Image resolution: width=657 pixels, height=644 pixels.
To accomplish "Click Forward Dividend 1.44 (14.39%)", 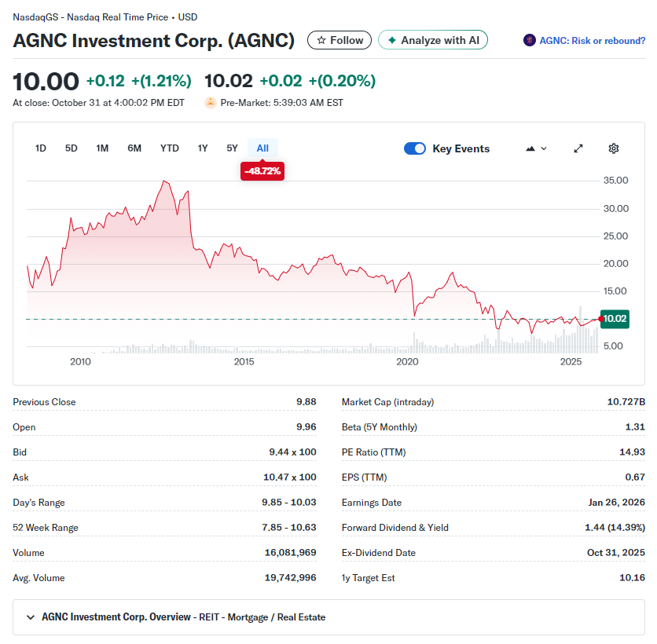I will [x=615, y=528].
